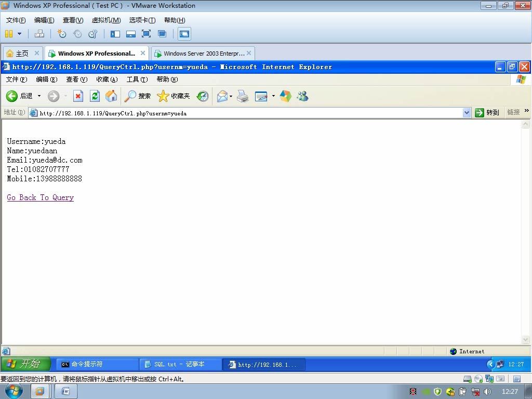Expand the 链接 links toolbar chevron
Screen dimensions: 532x399
tap(527, 111)
